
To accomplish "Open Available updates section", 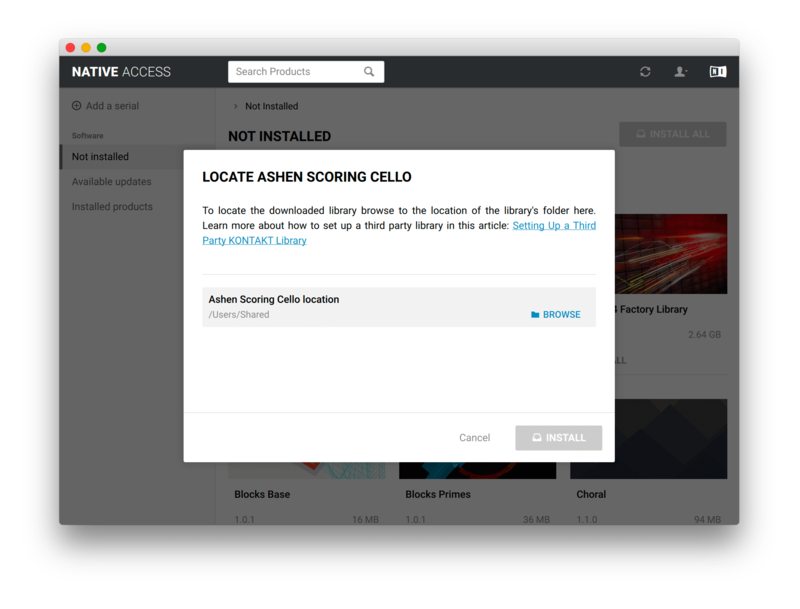I will point(112,182).
